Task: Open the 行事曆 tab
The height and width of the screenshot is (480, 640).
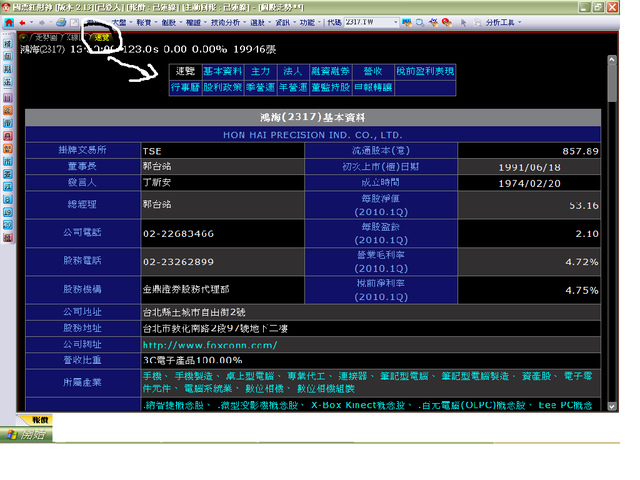Action: (185, 87)
